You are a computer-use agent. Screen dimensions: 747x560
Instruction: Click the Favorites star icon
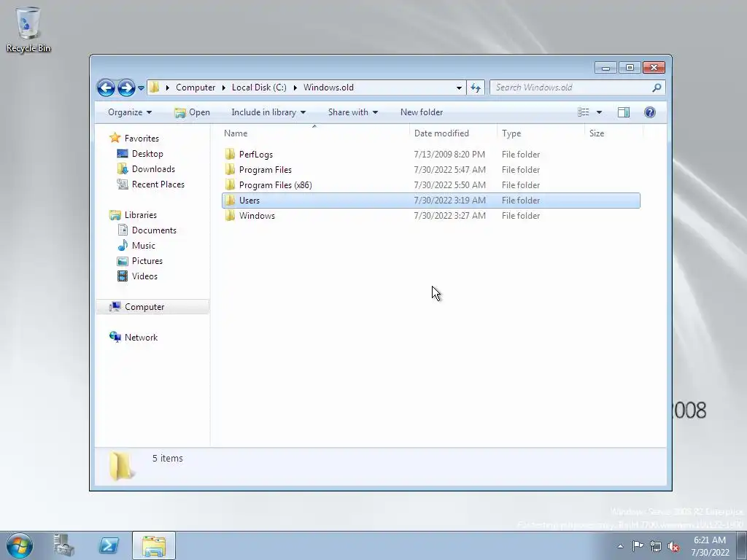[x=115, y=138]
